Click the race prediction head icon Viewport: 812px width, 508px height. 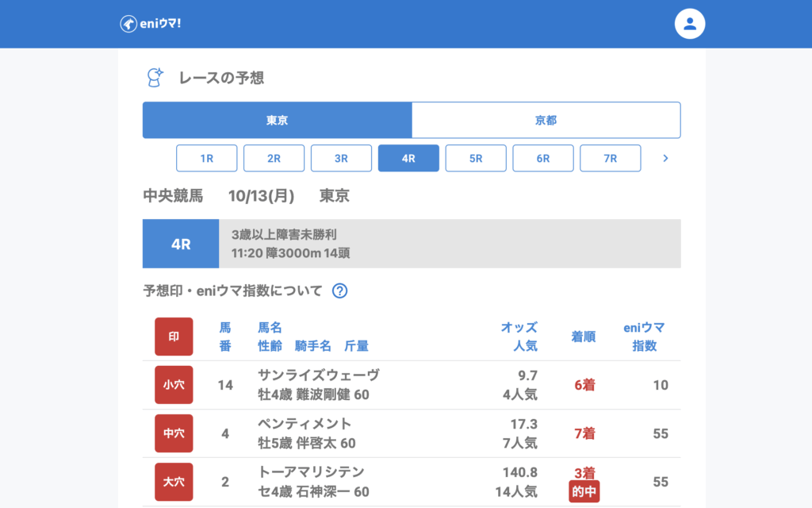[x=155, y=77]
